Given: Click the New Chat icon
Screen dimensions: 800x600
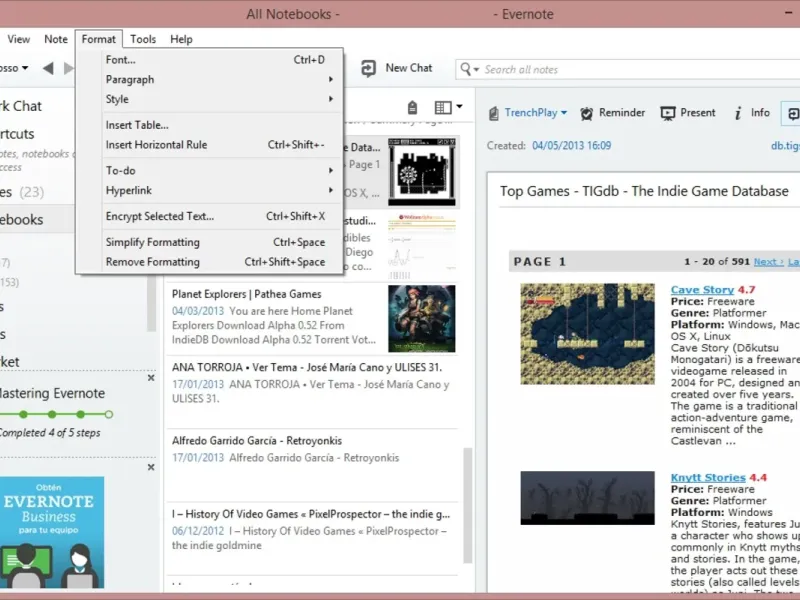Looking at the screenshot, I should 368,68.
